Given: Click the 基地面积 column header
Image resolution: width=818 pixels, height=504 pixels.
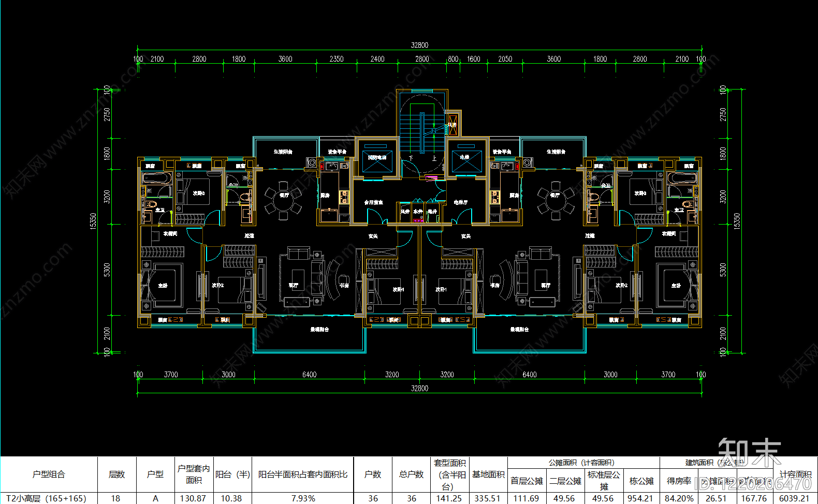Looking at the screenshot, I should coord(488,474).
